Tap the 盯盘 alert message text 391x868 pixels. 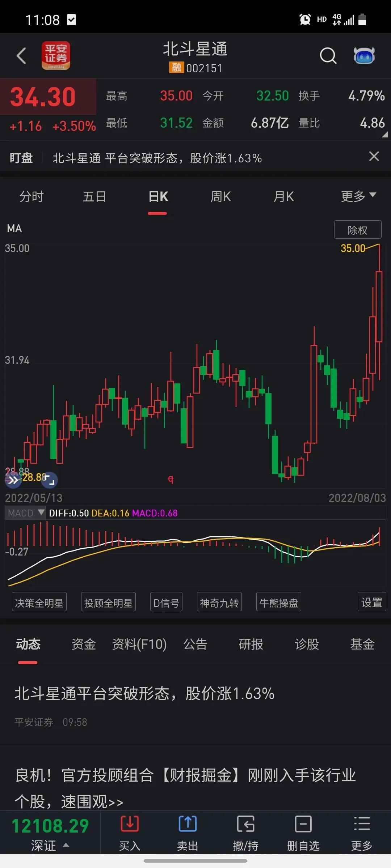coord(157,158)
